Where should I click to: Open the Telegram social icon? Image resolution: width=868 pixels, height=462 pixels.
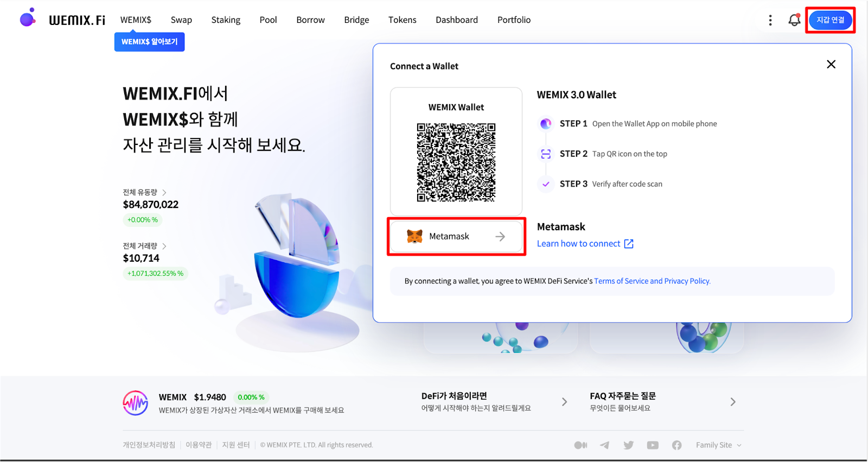(604, 445)
